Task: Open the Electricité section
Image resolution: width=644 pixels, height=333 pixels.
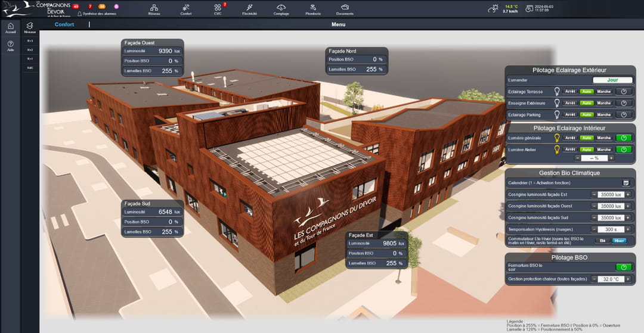Action: coord(249,10)
